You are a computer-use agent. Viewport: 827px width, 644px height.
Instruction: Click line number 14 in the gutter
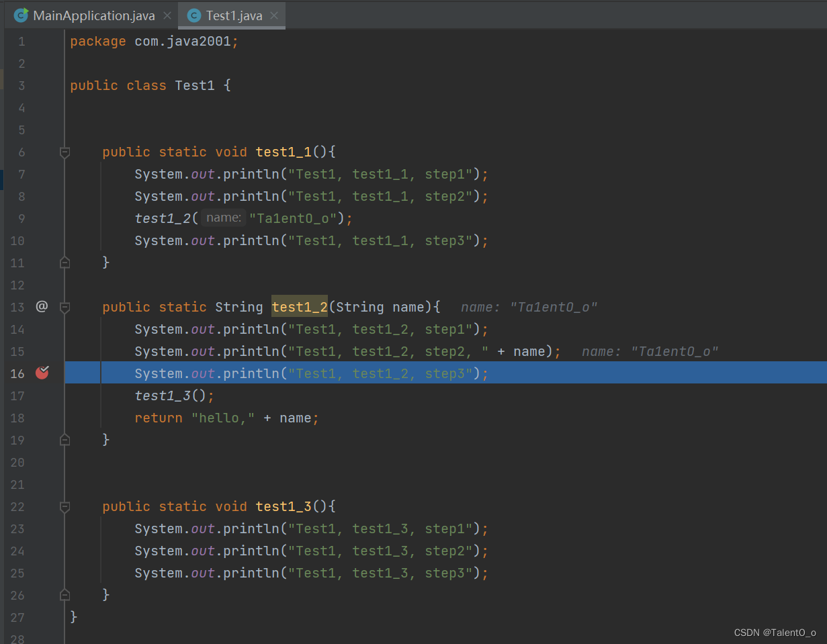pos(17,329)
